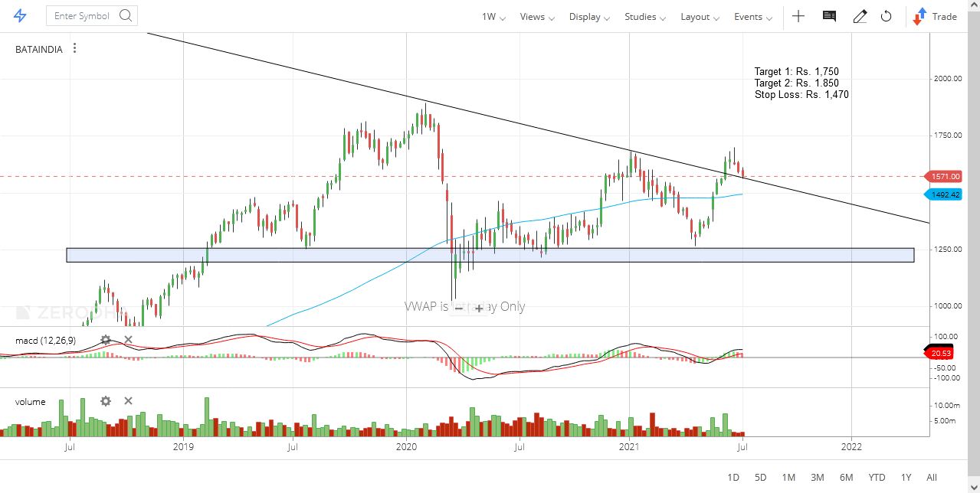Open the Display dropdown menu

pyautogui.click(x=589, y=17)
